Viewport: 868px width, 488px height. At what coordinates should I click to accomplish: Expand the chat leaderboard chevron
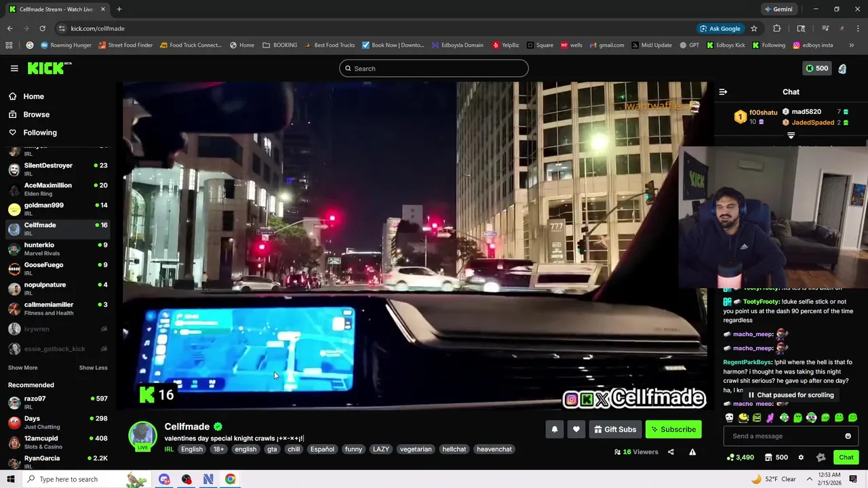791,136
